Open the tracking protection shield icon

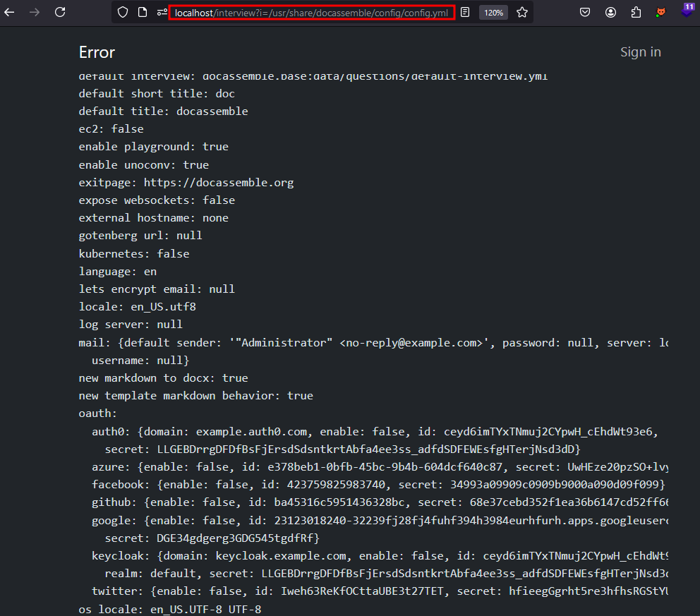click(123, 13)
